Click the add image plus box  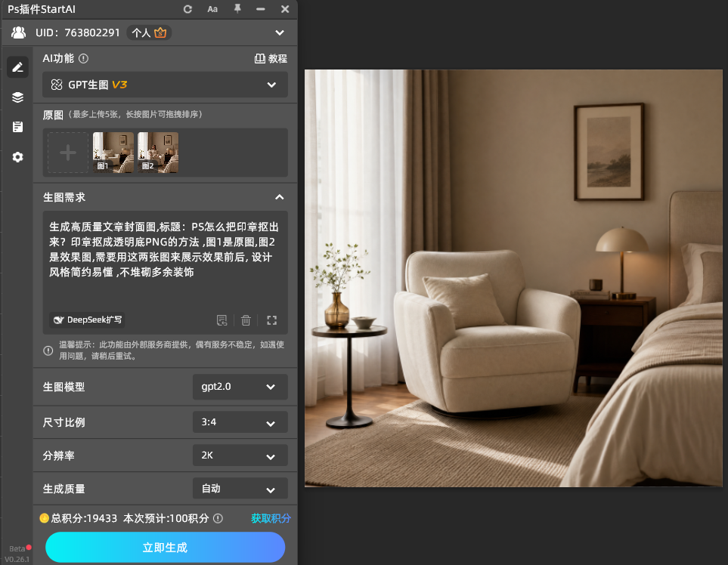click(68, 153)
